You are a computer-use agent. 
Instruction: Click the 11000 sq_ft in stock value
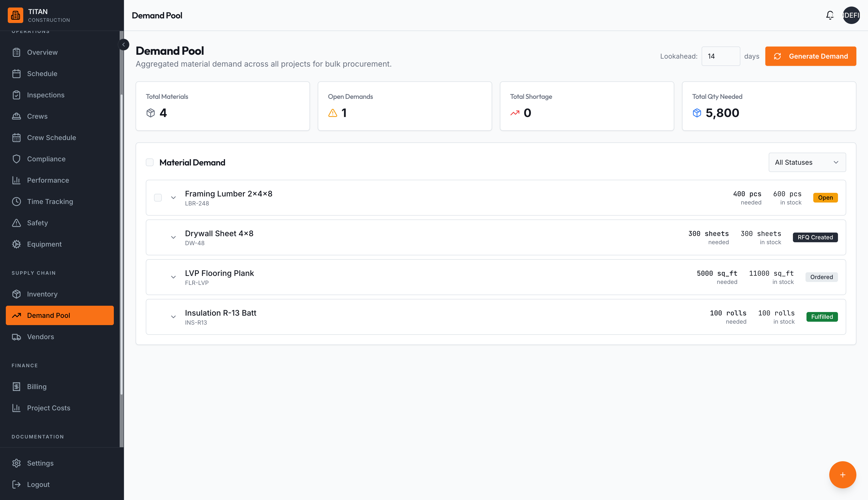771,274
